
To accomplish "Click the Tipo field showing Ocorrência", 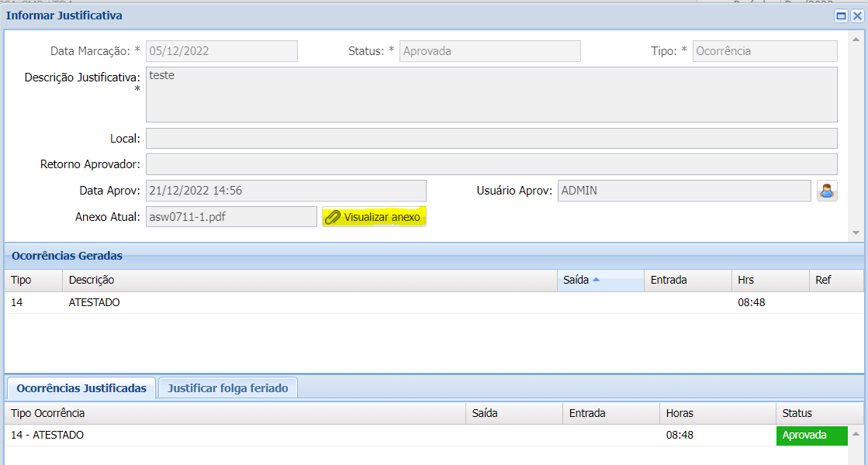I will 765,51.
